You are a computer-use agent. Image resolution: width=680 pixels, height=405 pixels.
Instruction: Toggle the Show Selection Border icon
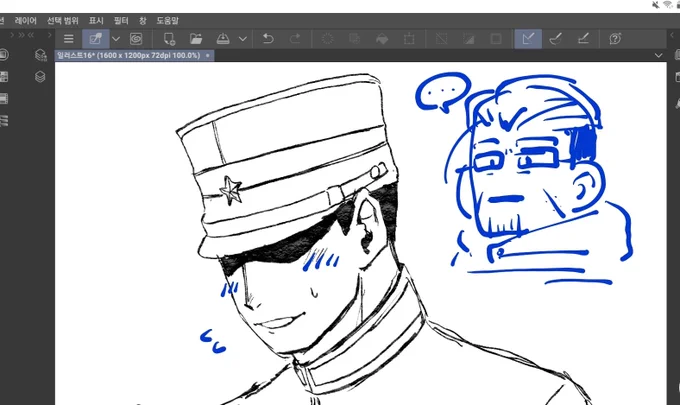coord(496,39)
